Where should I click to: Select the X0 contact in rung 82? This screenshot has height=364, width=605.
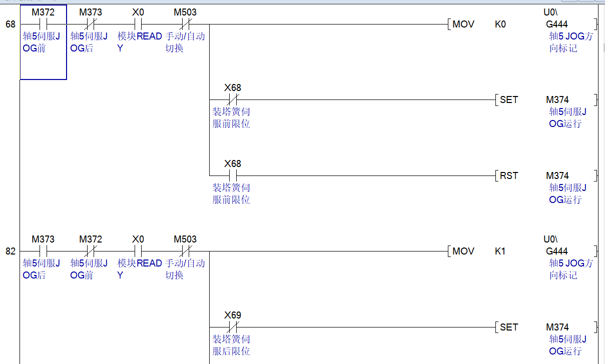click(138, 251)
